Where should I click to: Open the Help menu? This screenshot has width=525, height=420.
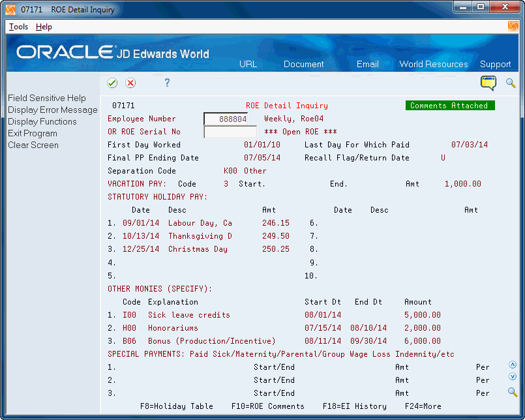44,27
